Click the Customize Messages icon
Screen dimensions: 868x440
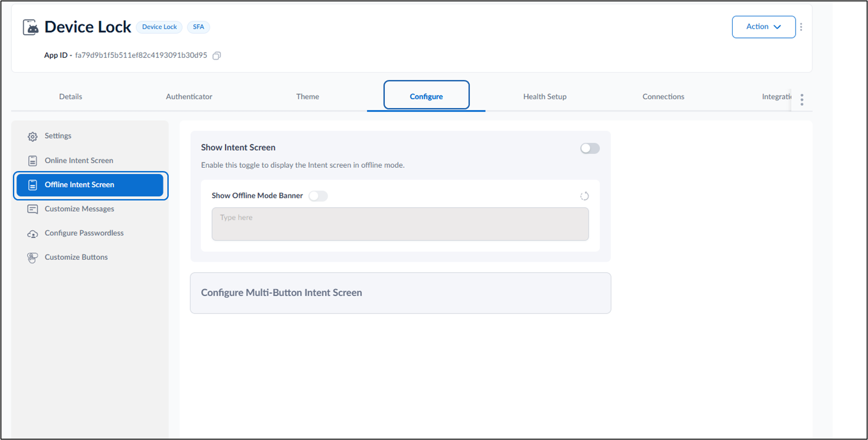click(x=33, y=209)
